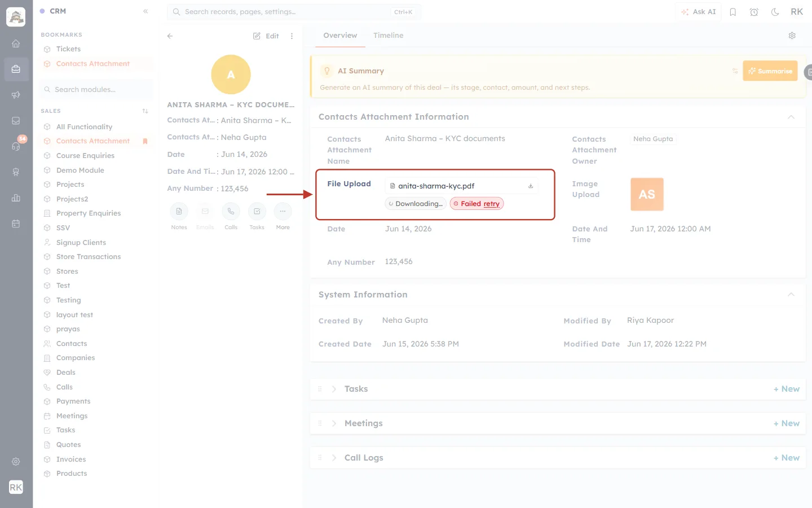Image resolution: width=812 pixels, height=508 pixels.
Task: Click Ask AI button
Action: pos(699,12)
